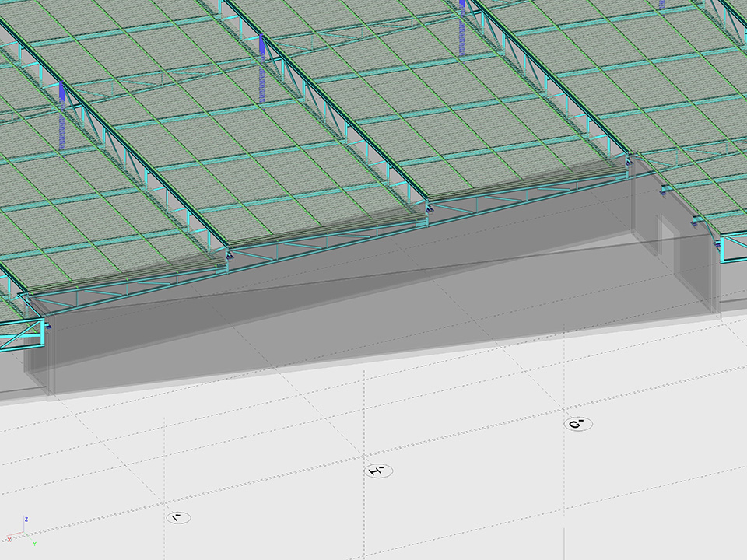The image size is (747, 560).
Task: Click the blue Z axis label
Action: (x=26, y=519)
